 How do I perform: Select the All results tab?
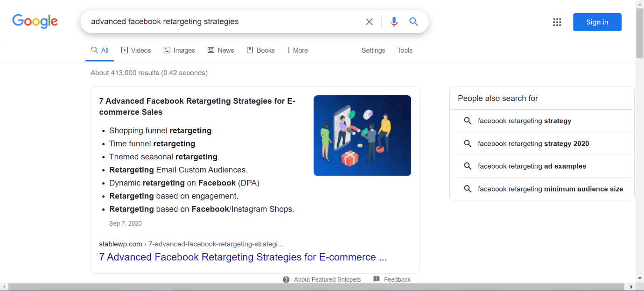100,50
